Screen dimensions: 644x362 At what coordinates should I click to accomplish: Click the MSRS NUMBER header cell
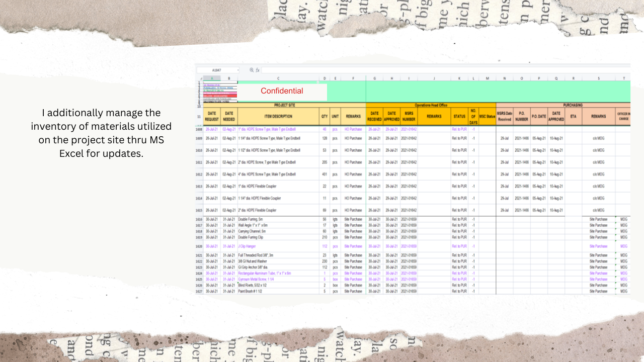(409, 116)
